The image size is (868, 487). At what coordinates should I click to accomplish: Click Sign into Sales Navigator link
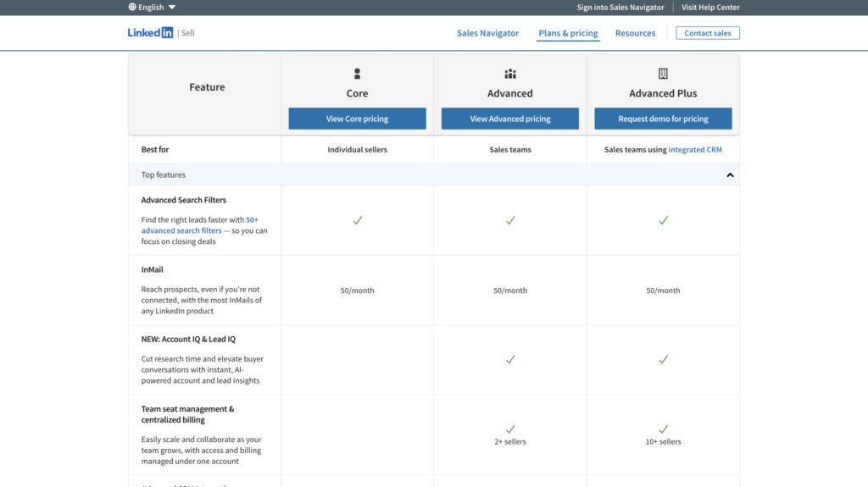pos(620,7)
